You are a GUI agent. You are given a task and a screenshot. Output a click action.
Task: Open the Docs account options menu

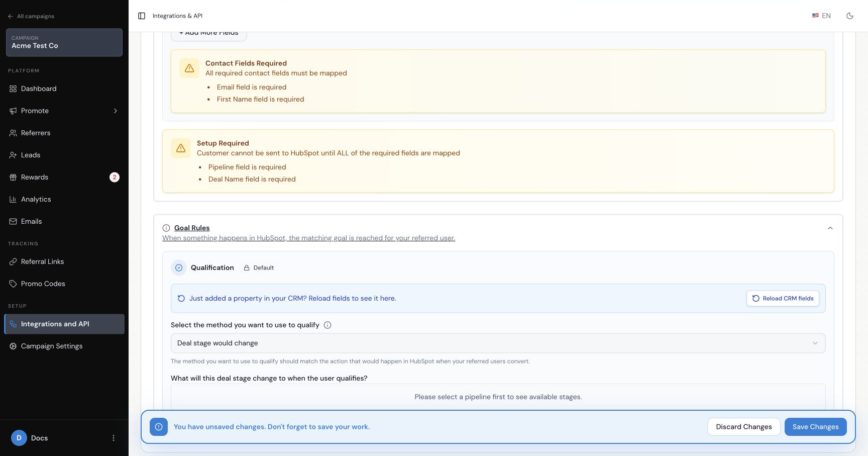[x=114, y=438]
